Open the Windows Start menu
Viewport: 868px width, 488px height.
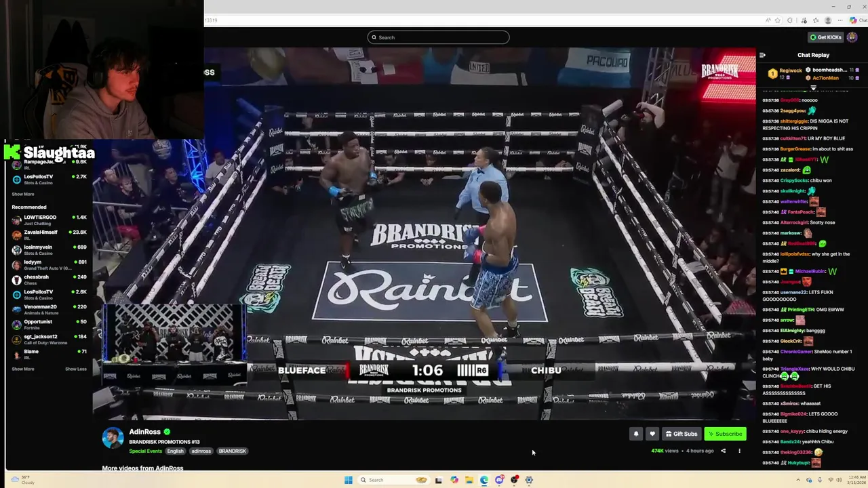tap(349, 480)
